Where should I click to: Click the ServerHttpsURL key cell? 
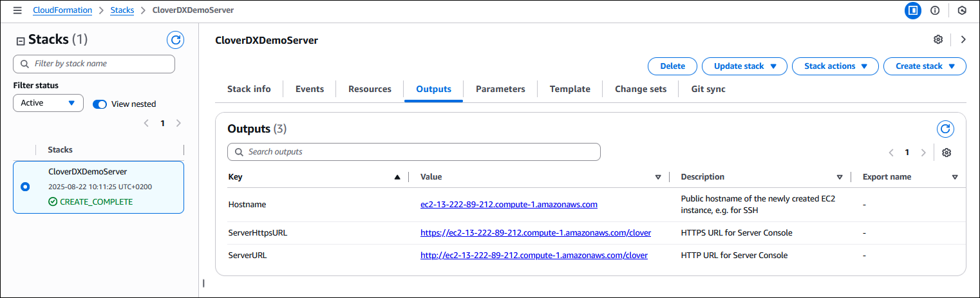(x=258, y=233)
